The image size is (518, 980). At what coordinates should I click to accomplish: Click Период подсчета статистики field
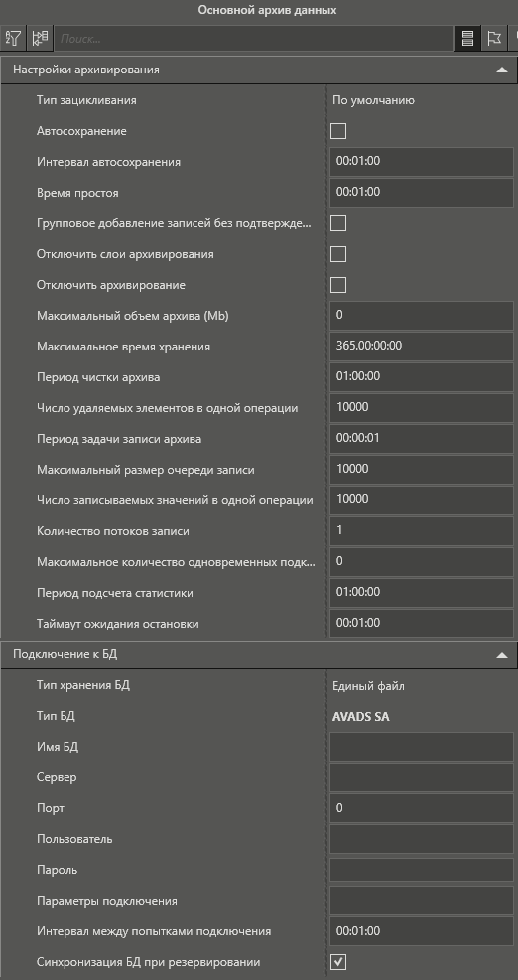pyautogui.click(x=422, y=592)
